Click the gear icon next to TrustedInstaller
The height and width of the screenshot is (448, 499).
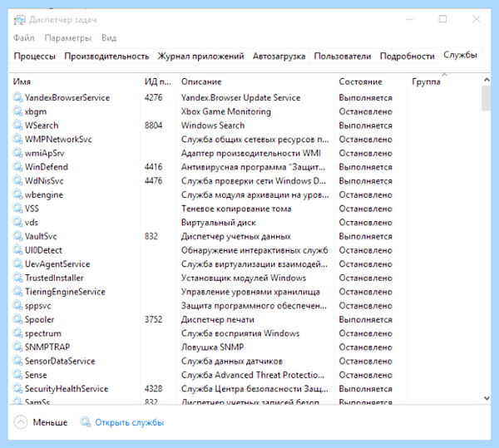[x=17, y=278]
